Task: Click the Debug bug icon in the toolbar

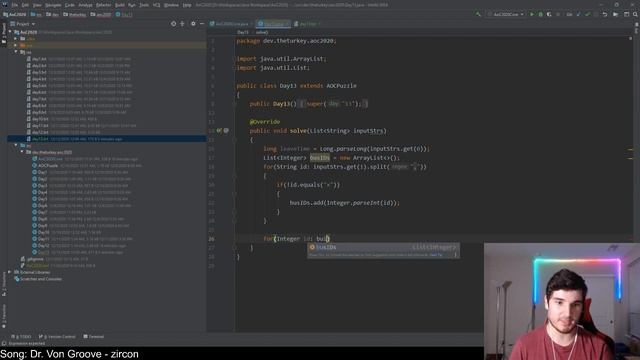Action: 541,14
